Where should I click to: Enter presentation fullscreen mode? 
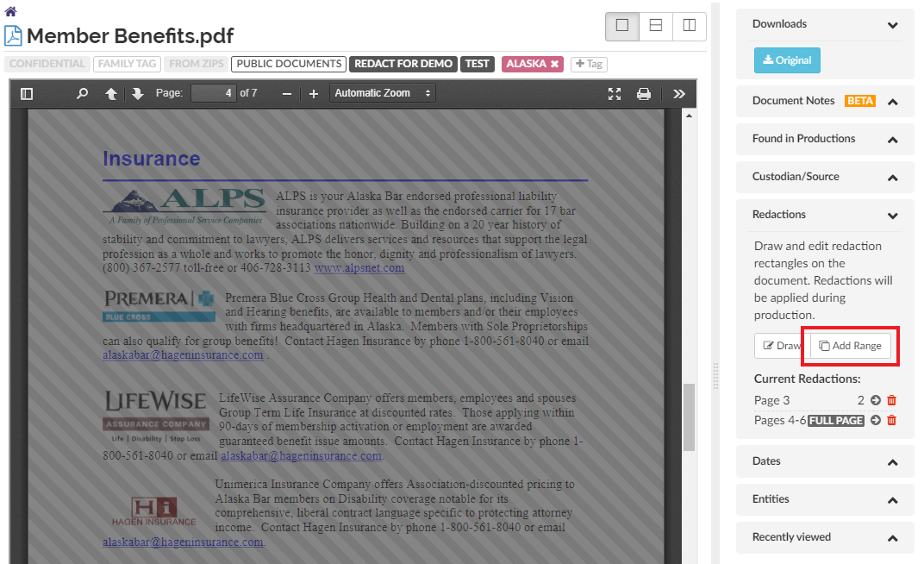(615, 94)
